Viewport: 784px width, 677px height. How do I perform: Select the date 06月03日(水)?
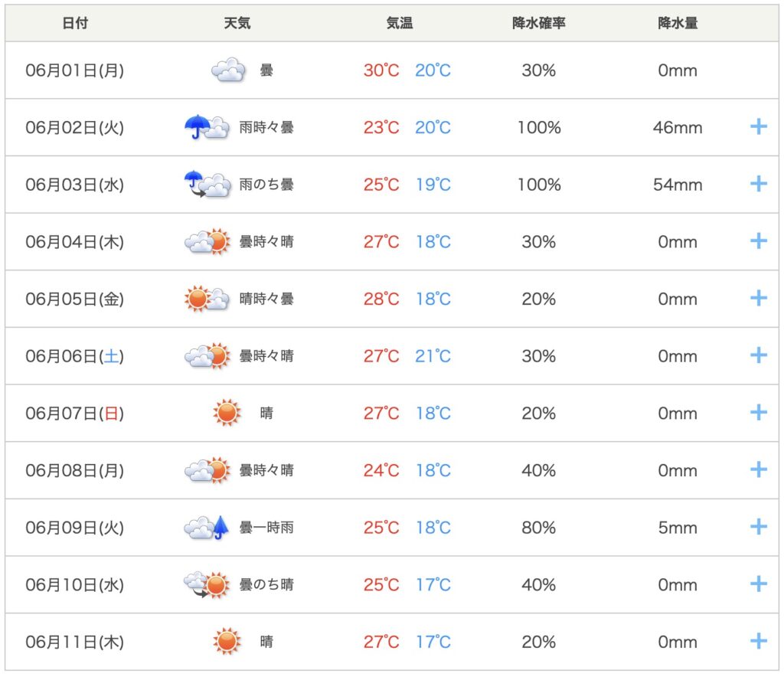click(74, 185)
